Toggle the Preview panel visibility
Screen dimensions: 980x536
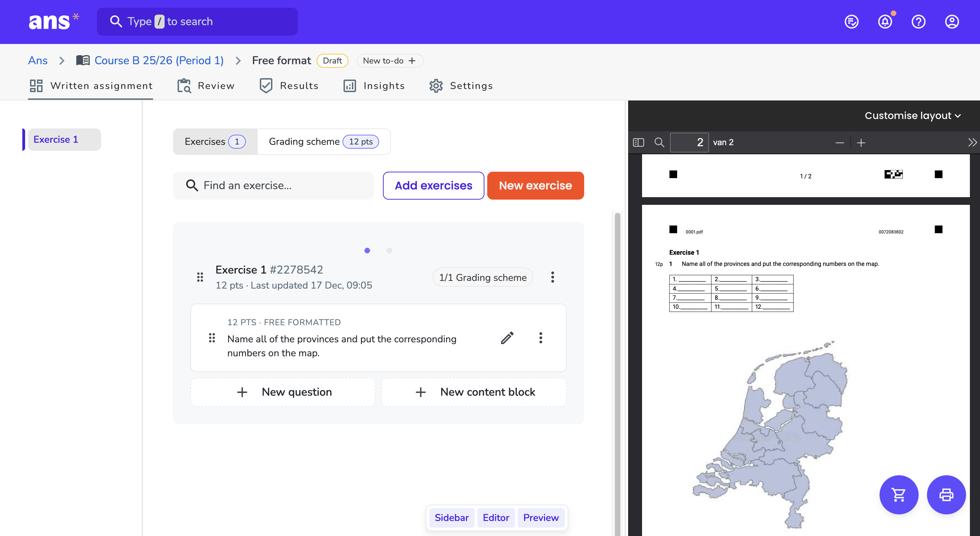pyautogui.click(x=541, y=518)
